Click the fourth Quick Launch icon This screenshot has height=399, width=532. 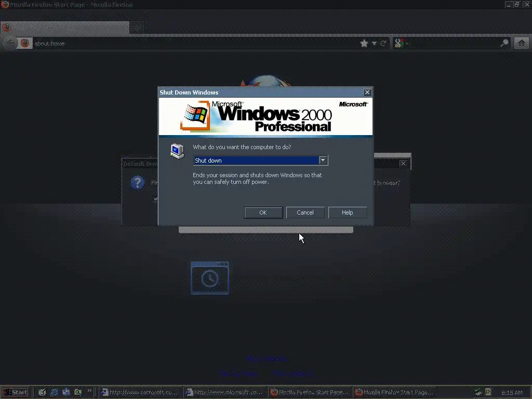click(78, 393)
